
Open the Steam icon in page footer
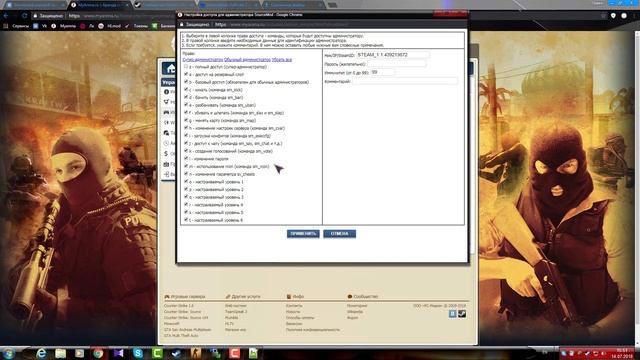(x=462, y=313)
